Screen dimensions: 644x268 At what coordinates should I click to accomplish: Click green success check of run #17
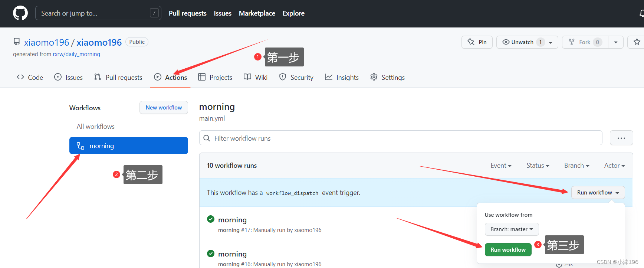pos(211,219)
